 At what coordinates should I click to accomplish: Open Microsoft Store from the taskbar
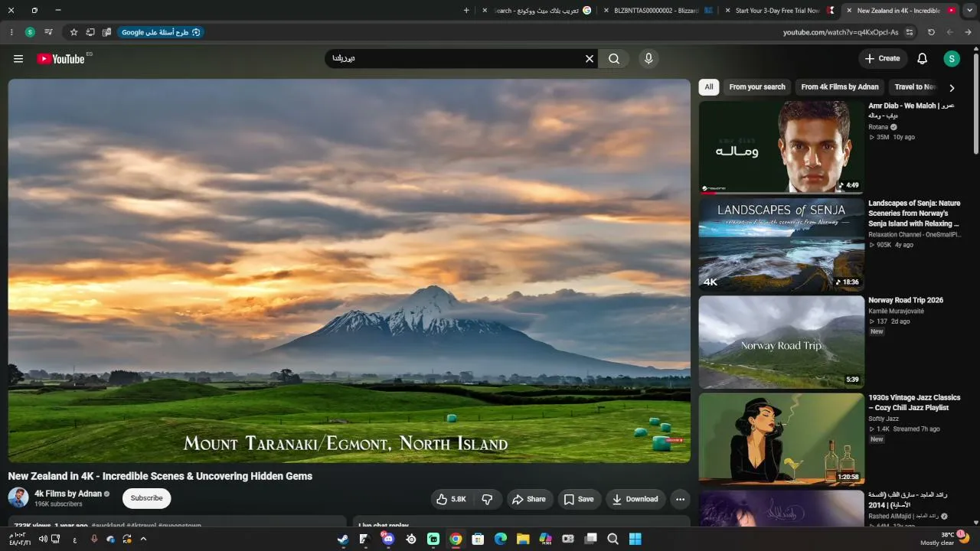(478, 539)
